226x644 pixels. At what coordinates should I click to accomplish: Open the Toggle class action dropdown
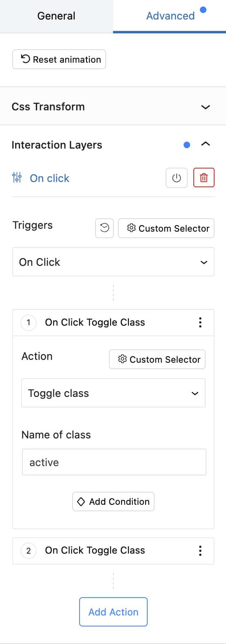click(x=113, y=393)
